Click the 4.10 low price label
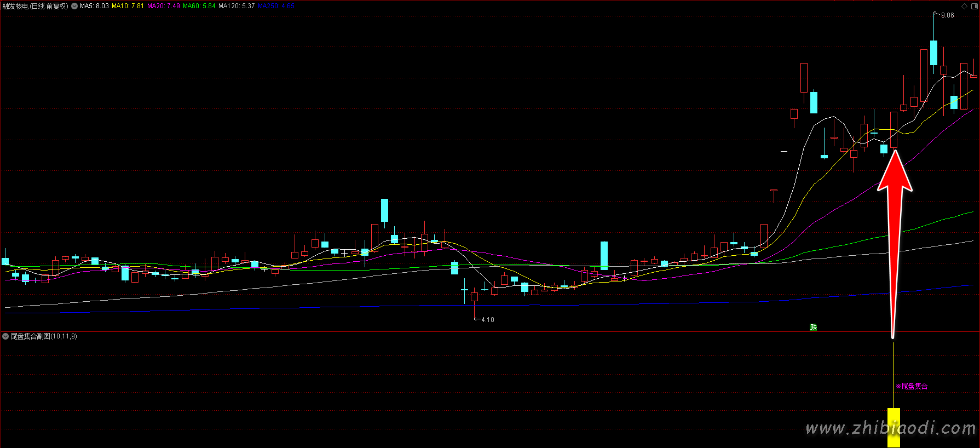Image resolution: width=980 pixels, height=448 pixels. pos(487,320)
